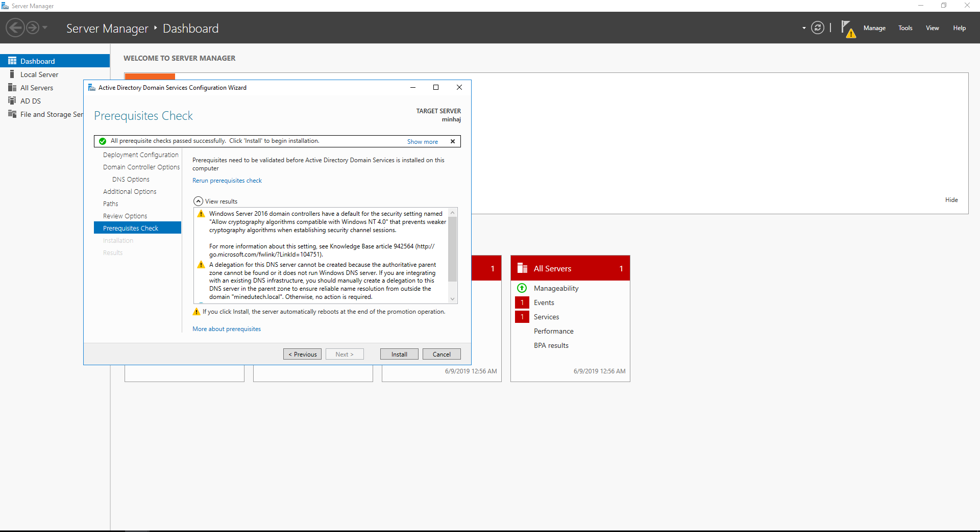Open the Tools menu

click(x=905, y=28)
